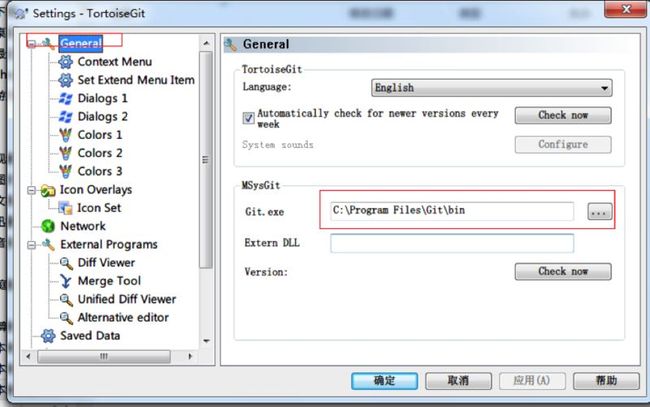Viewport: 650px width, 407px height.
Task: Click the Diff Viewer magnifier icon
Action: point(66,263)
